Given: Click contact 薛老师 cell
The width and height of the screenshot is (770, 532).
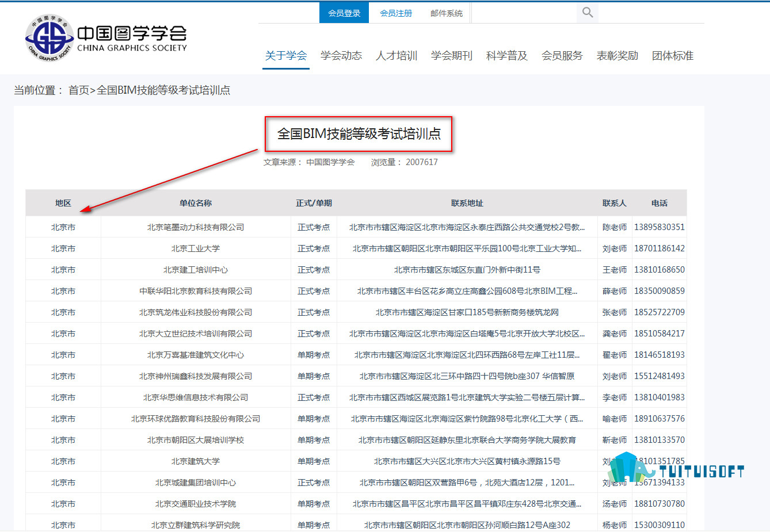Looking at the screenshot, I should point(615,291).
